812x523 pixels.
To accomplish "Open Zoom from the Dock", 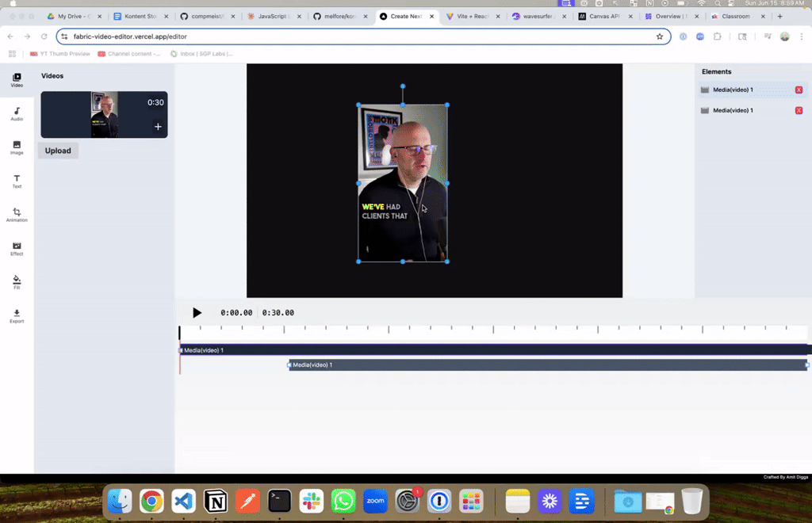I will [375, 502].
